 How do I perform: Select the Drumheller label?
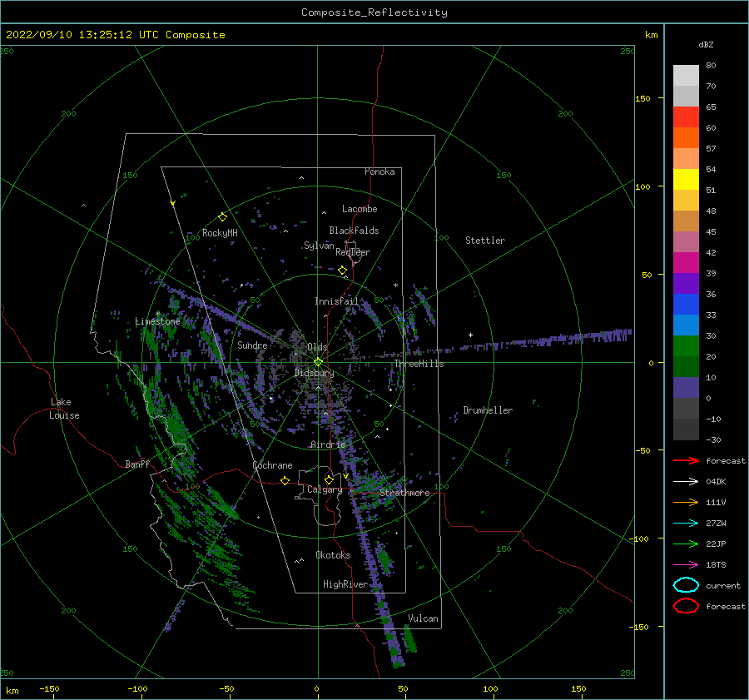(488, 410)
